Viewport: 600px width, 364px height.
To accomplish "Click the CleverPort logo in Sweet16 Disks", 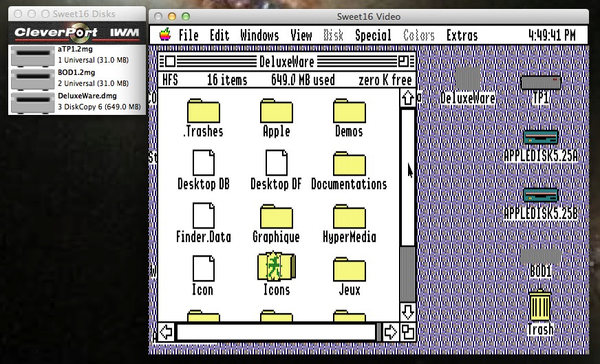I will click(x=56, y=33).
